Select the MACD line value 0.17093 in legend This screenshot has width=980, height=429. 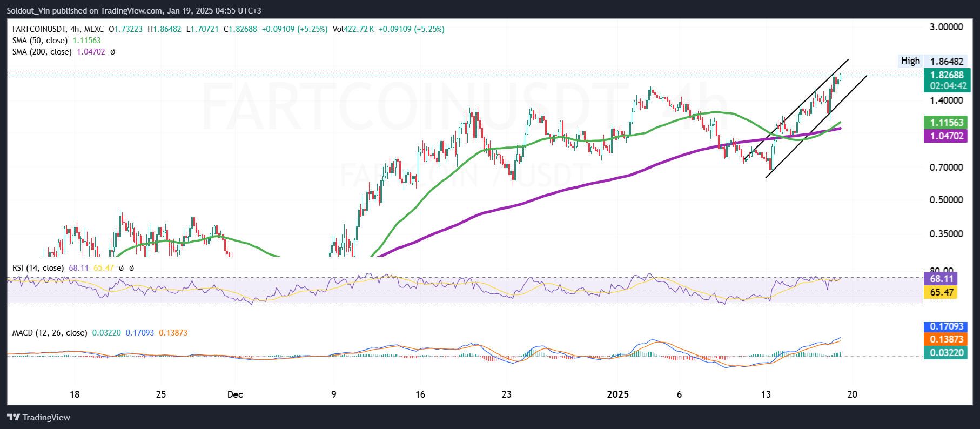point(140,333)
